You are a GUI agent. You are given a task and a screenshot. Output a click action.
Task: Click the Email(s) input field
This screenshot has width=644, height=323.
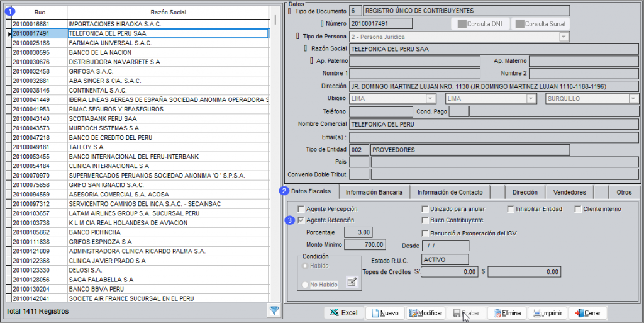[494, 137]
